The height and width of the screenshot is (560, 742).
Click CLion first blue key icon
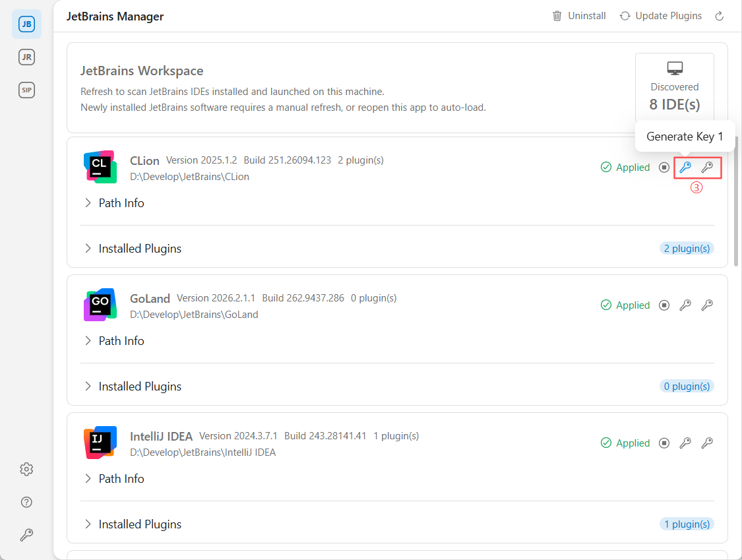[685, 167]
